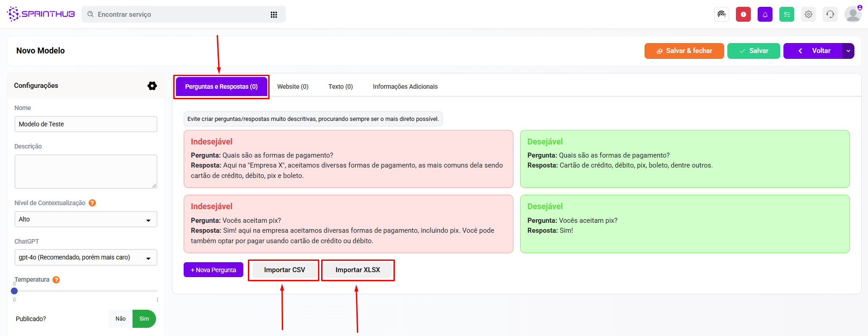The height and width of the screenshot is (336, 868).
Task: Open the ChatGPT model dropdown
Action: tap(86, 258)
